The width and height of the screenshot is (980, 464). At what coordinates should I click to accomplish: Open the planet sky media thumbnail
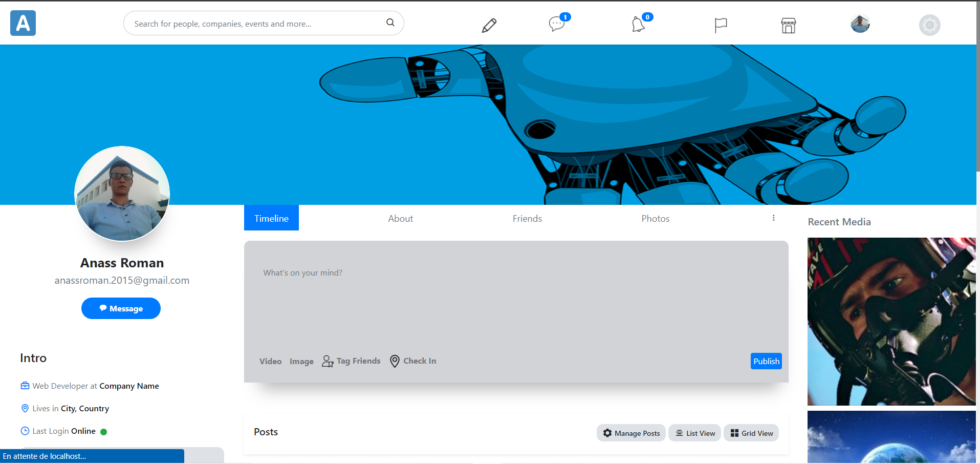click(x=891, y=437)
